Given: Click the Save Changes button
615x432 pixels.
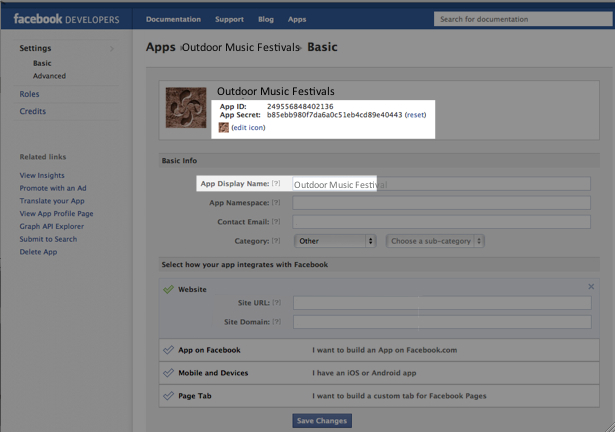Looking at the screenshot, I should pos(322,421).
